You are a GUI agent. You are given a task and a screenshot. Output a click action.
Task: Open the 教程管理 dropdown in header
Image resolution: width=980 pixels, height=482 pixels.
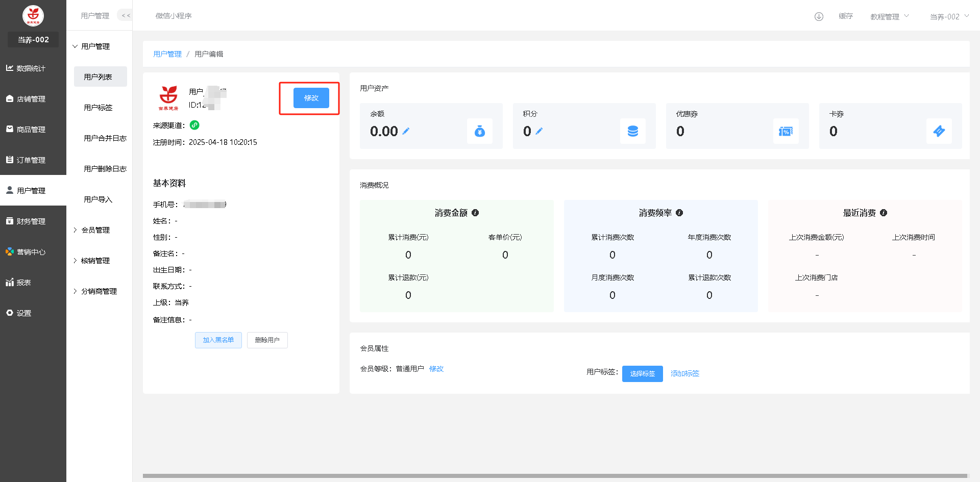889,16
